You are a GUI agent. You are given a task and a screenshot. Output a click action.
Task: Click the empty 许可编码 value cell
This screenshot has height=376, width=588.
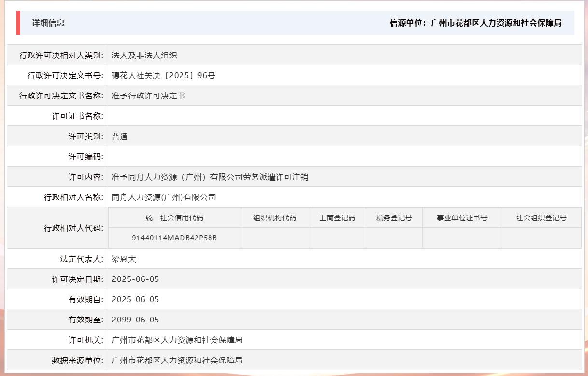[241, 156]
